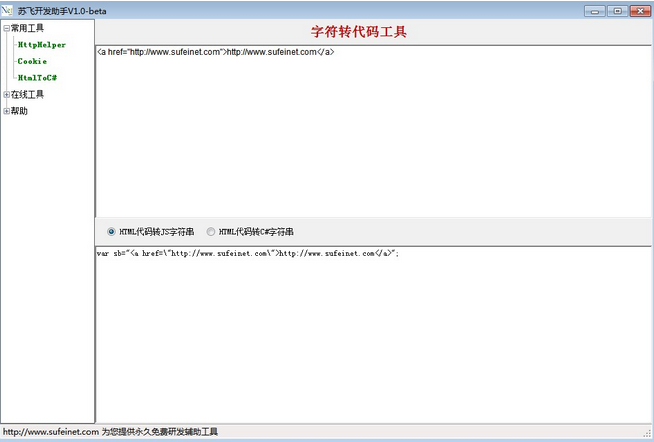The image size is (654, 442).
Task: Expand the 在线工具 tree node
Action: tap(6, 95)
